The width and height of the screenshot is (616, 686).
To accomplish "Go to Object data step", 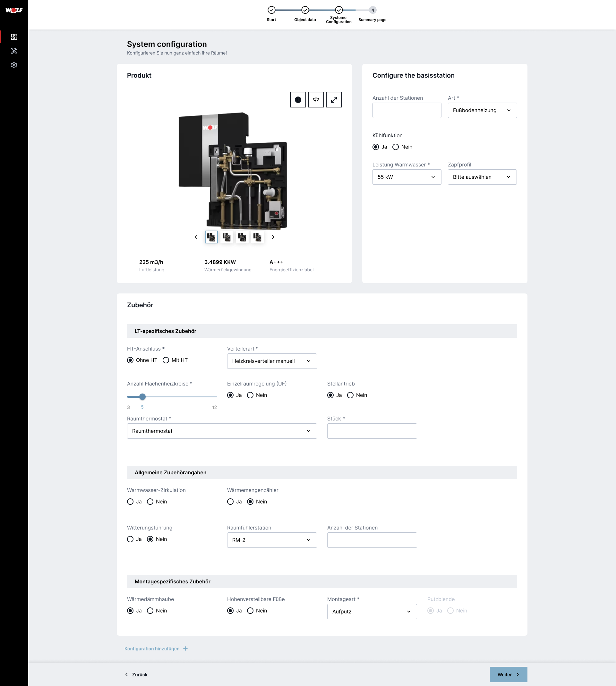I will tap(305, 10).
